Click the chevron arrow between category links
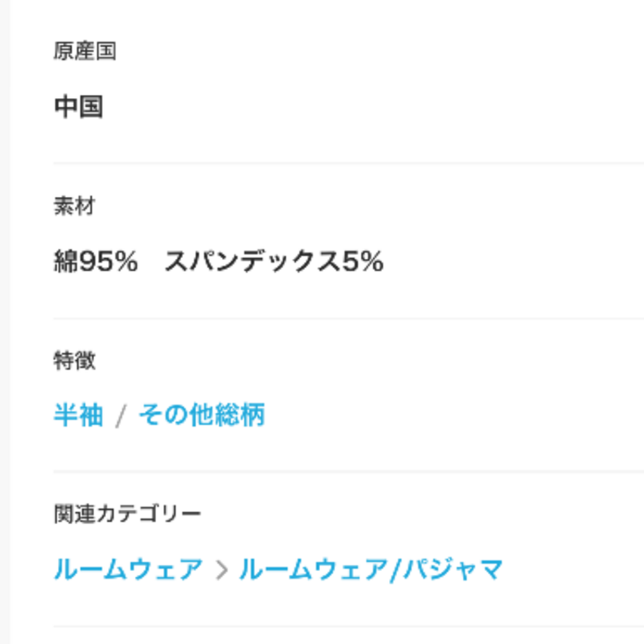This screenshot has height=644, width=644. tap(222, 570)
